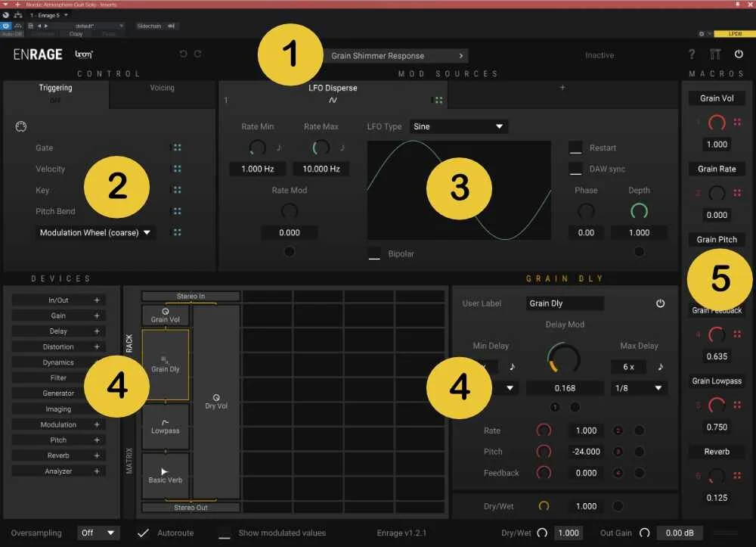Open the LFO Type Sine dropdown
The width and height of the screenshot is (756, 547).
(x=459, y=126)
